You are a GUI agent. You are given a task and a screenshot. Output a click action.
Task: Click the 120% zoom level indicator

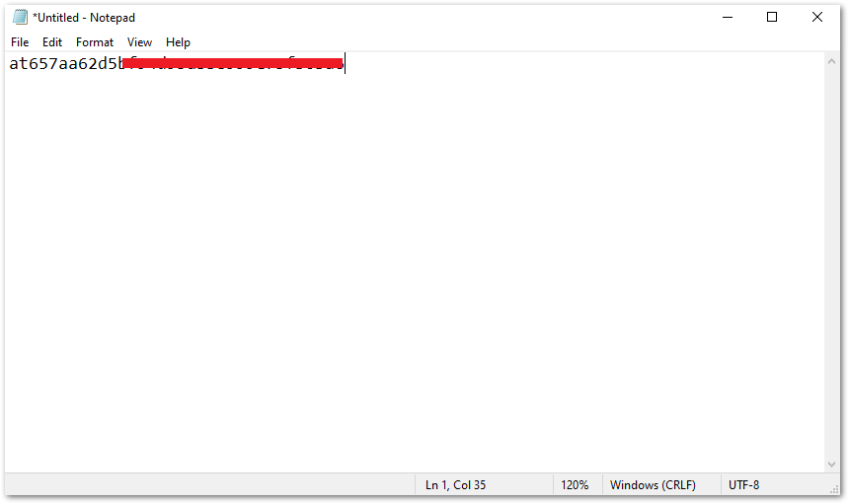[575, 485]
